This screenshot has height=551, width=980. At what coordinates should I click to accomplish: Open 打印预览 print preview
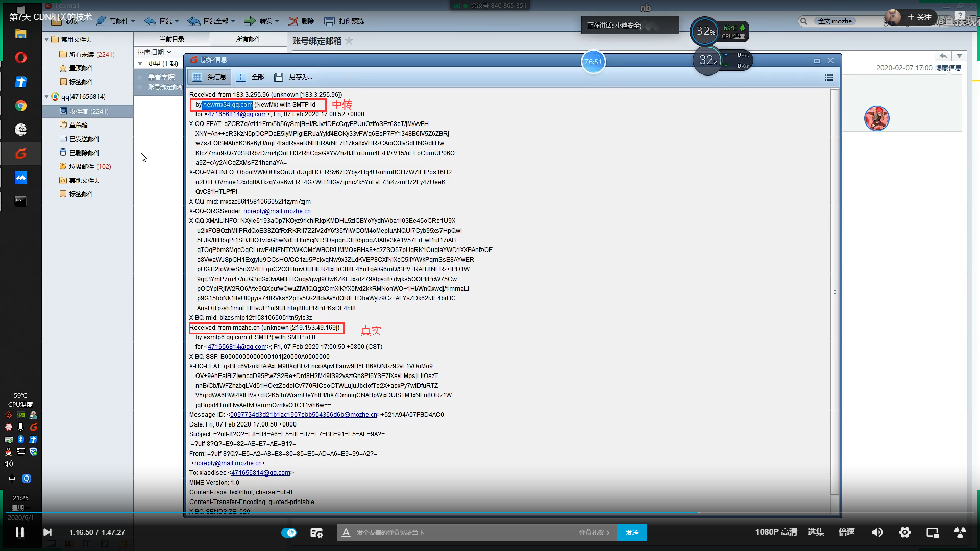pyautogui.click(x=345, y=21)
